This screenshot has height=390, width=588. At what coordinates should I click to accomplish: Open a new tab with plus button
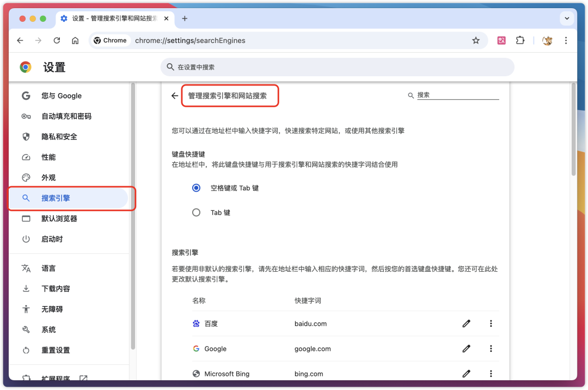pos(185,18)
